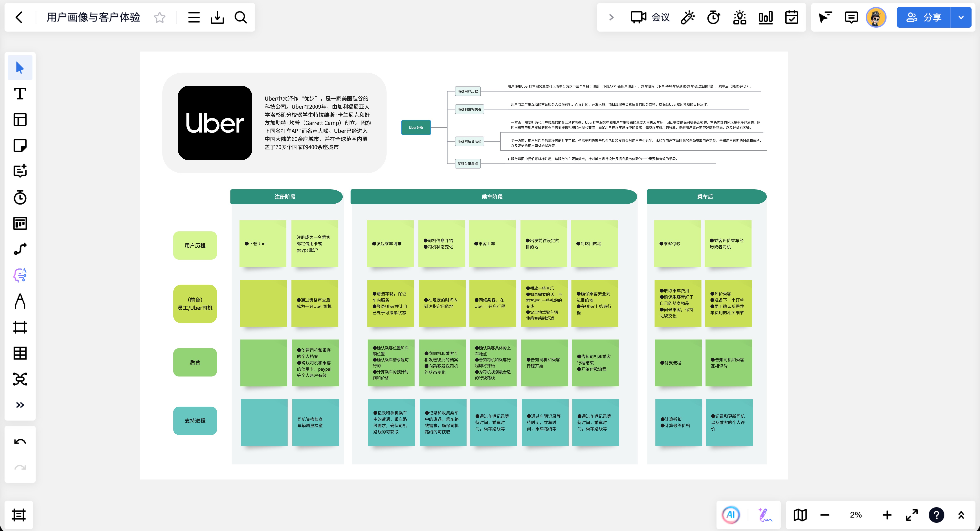
Task: Choose the selection pointer tool
Action: tap(20, 68)
